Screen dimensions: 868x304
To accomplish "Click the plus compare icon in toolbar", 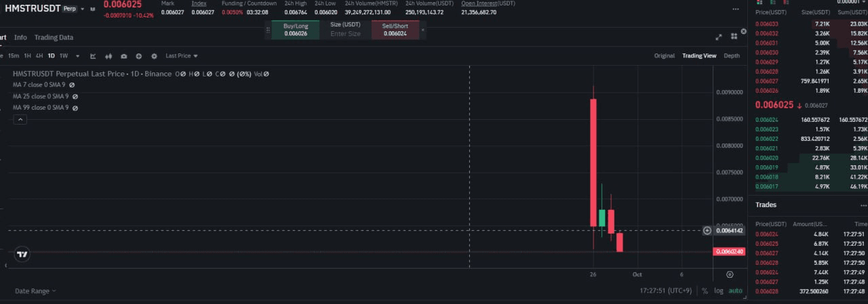I will click(x=138, y=56).
